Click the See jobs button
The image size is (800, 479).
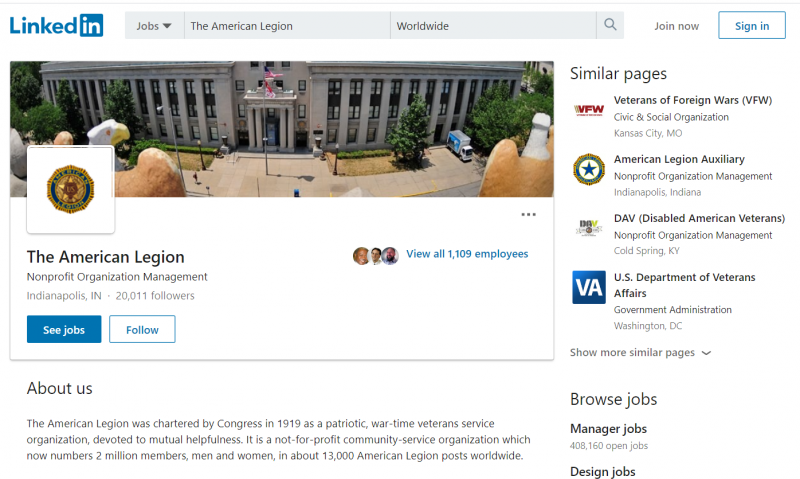tap(64, 330)
